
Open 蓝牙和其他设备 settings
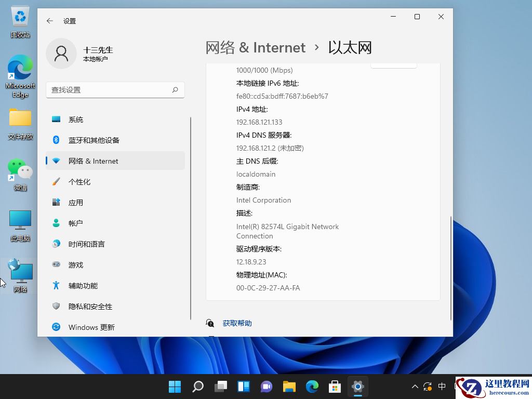click(94, 140)
